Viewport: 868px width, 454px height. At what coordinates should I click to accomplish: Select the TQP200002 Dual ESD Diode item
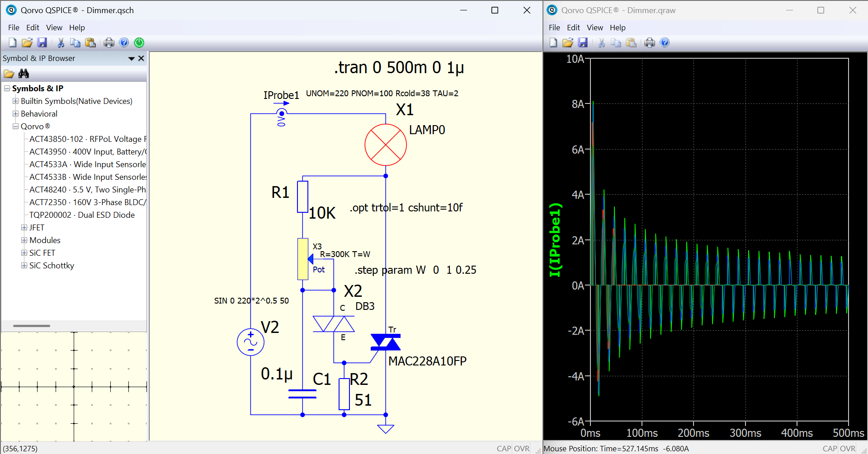click(x=82, y=215)
